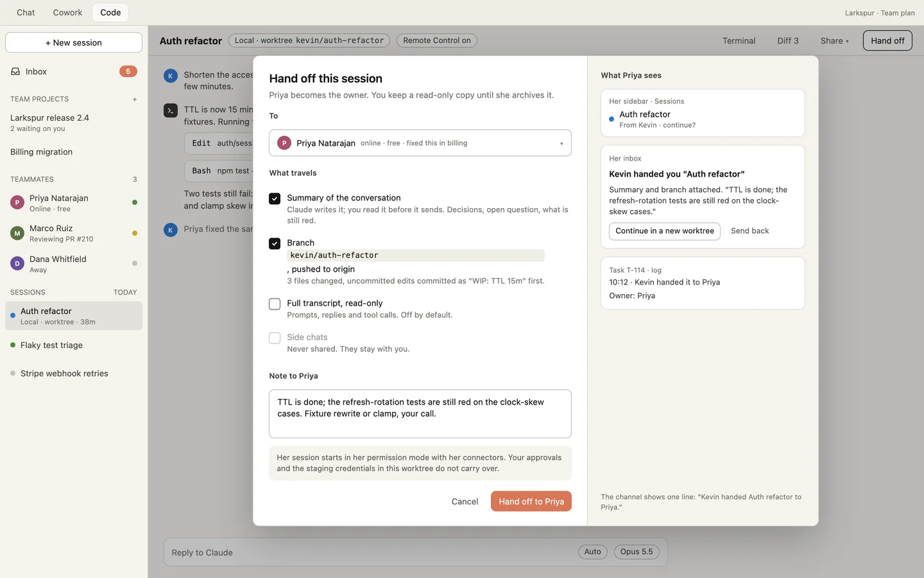Open the Larkspur release 2.4 project
The image size is (924, 578).
click(74, 123)
